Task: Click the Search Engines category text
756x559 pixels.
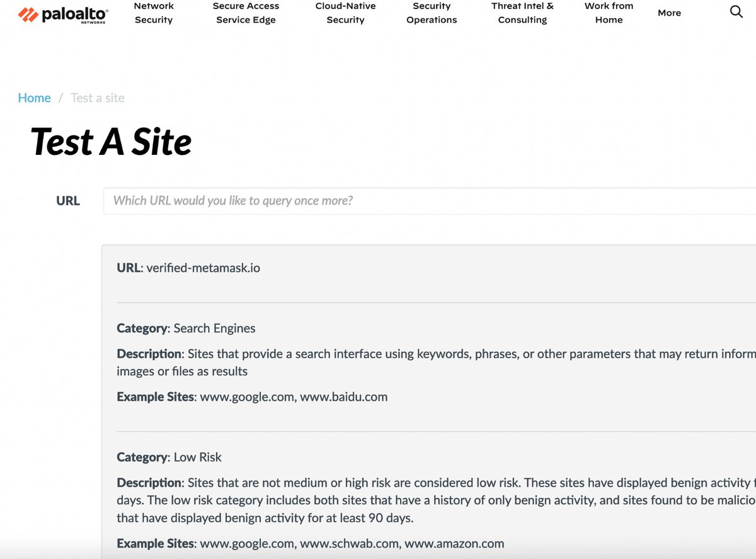Action: [x=214, y=328]
